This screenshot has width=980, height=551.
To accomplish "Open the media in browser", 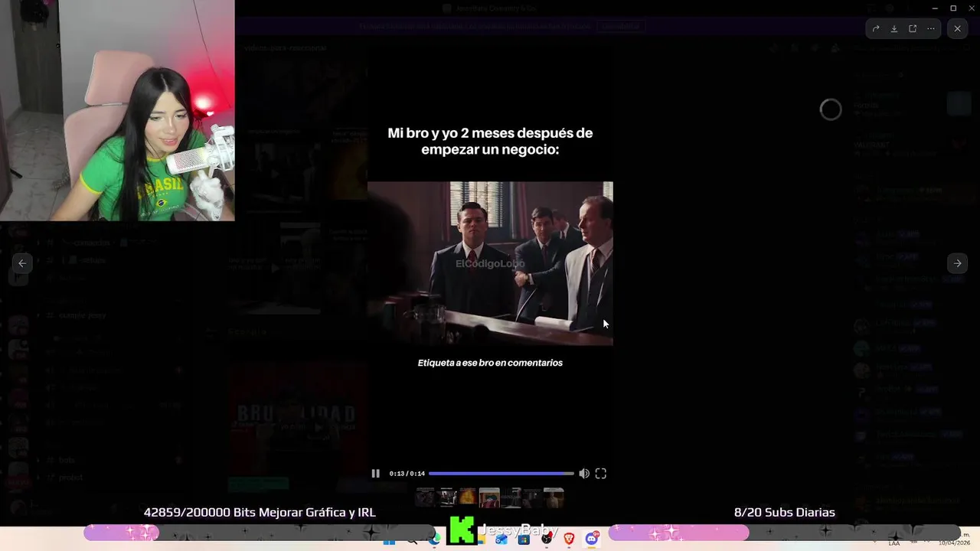I will pos(913,29).
